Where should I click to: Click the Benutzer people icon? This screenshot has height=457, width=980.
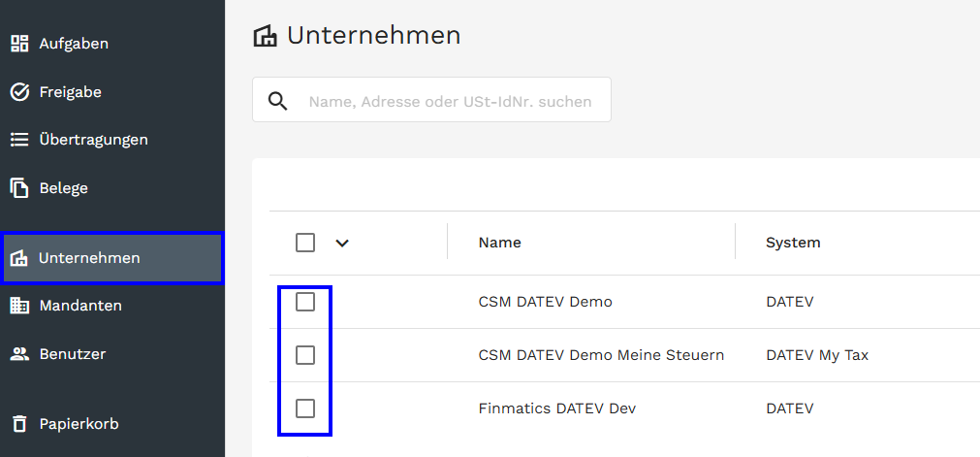pyautogui.click(x=19, y=354)
